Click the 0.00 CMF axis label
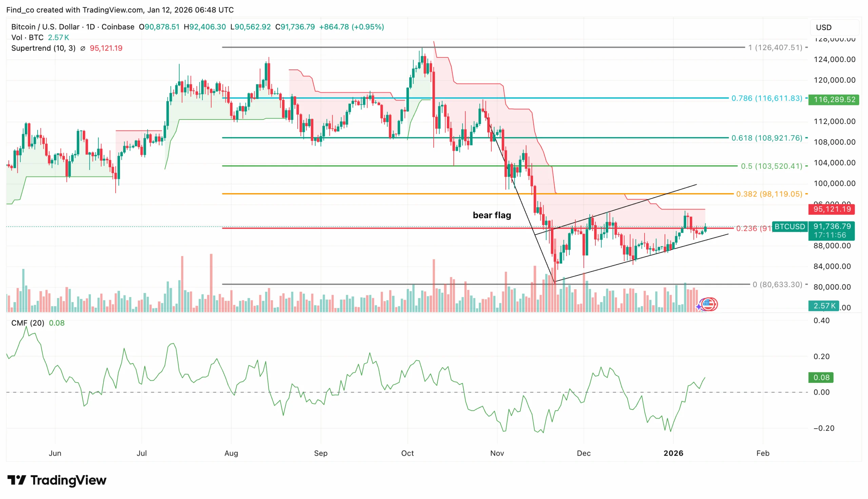Screen dimensions: 868x499 822,392
